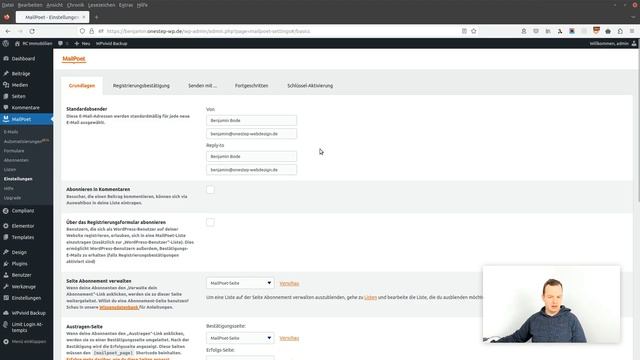The width and height of the screenshot is (640, 360).
Task: Open the Datei menu
Action: [x=8, y=5]
